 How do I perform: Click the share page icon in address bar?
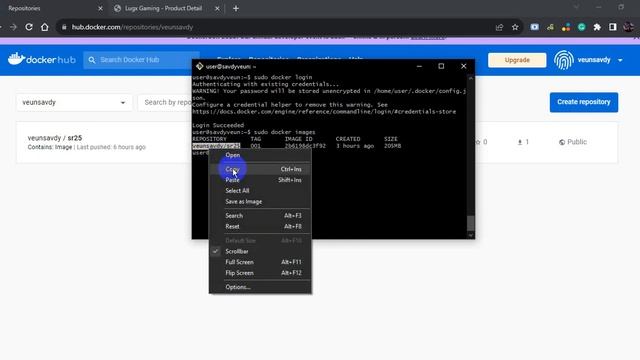(x=499, y=27)
